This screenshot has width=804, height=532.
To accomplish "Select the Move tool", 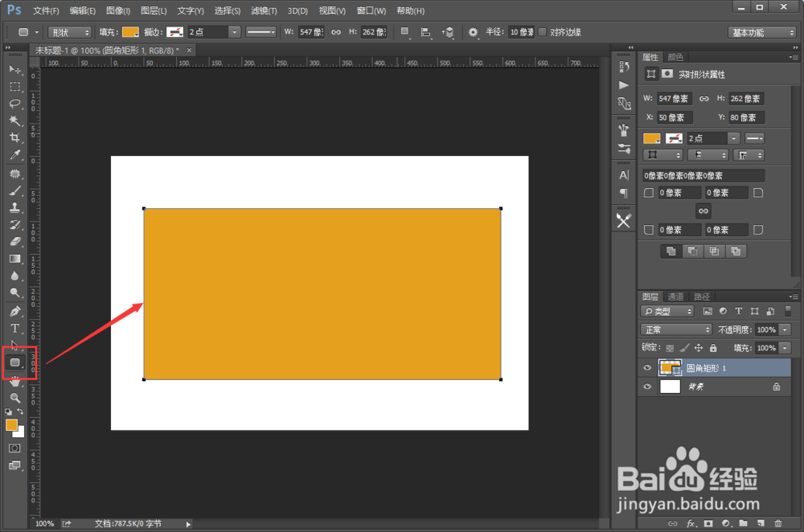I will 14,69.
